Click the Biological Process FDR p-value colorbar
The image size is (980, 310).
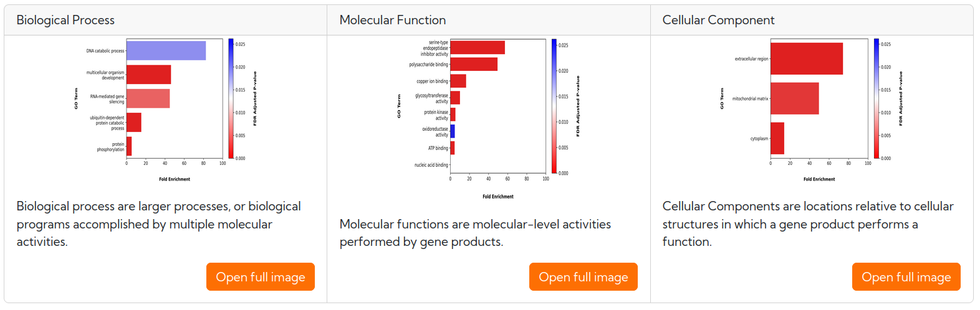point(231,98)
